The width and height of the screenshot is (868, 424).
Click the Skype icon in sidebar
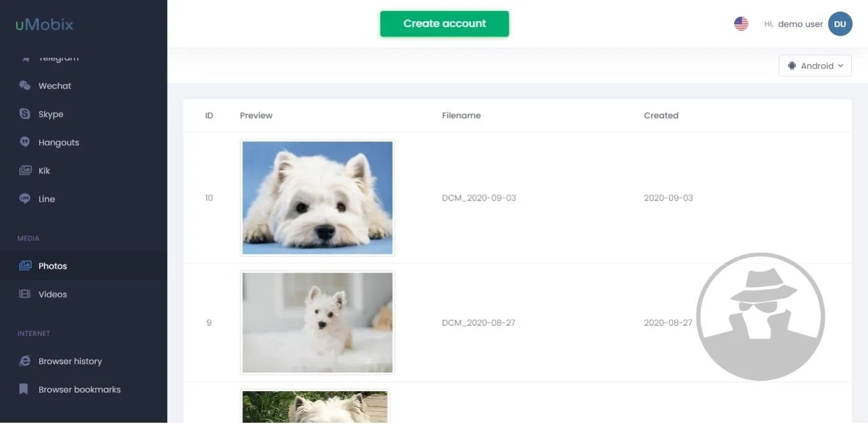24,114
